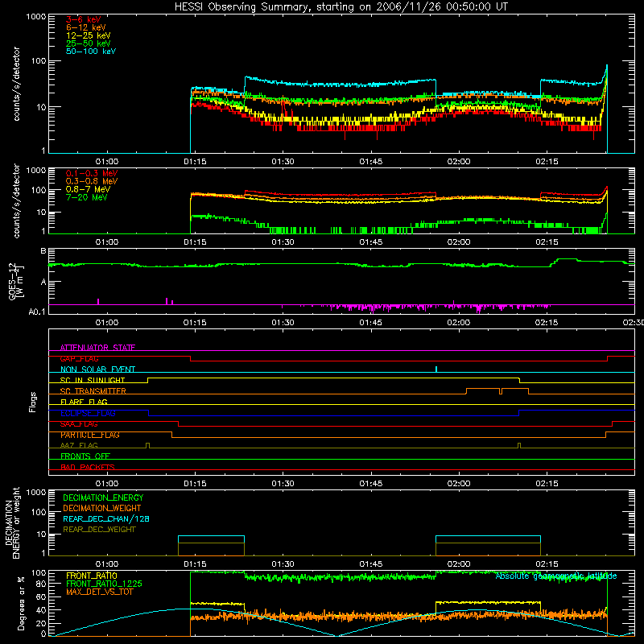This screenshot has width=644, height=644.
Task: Click the NON_SOLAR_EVENT flag label
Action: click(97, 369)
